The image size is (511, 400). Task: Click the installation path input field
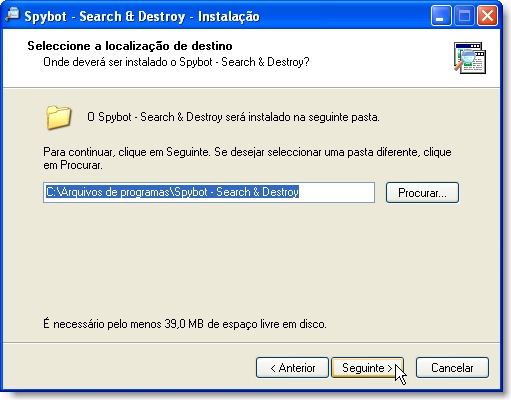click(209, 192)
